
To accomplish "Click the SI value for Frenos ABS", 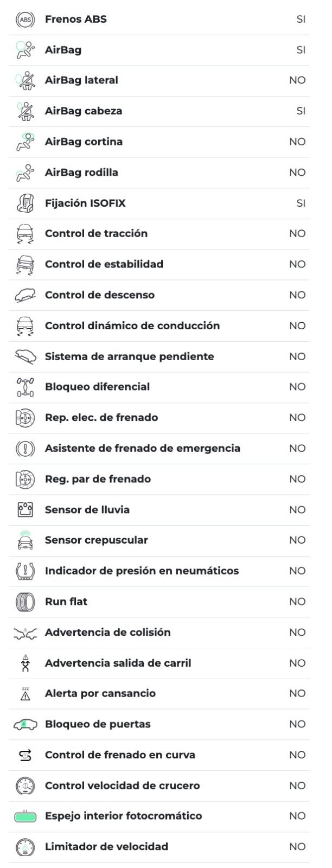I will click(x=301, y=20).
